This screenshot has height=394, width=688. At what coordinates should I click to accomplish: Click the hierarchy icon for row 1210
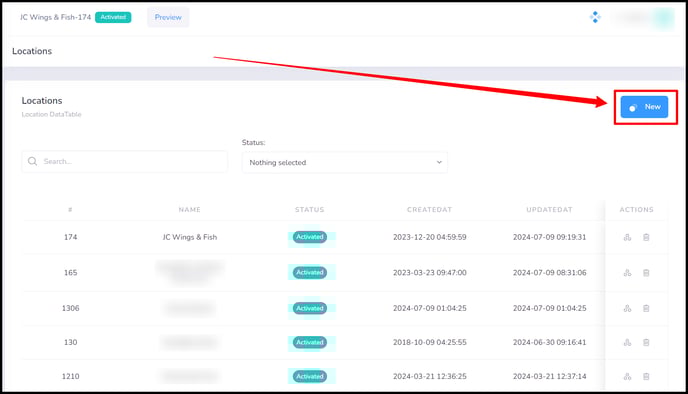coord(627,376)
